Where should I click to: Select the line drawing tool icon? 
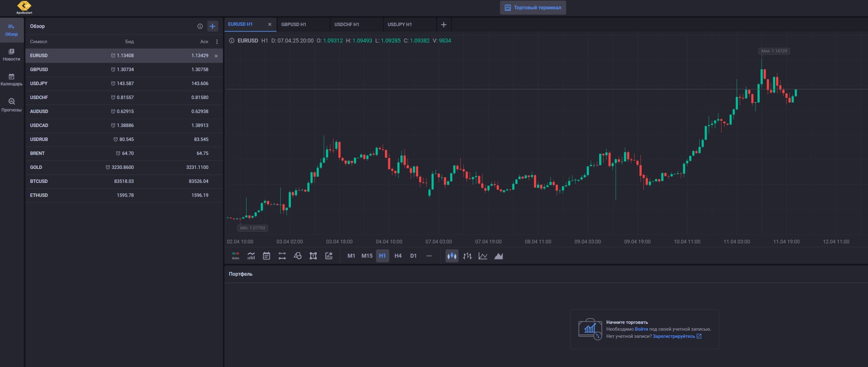click(282, 256)
